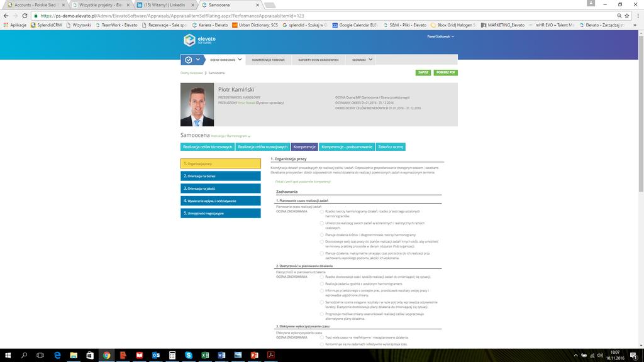Select competency 5. Umiejętności negocjacyjne
644x362 pixels.
(x=221, y=214)
